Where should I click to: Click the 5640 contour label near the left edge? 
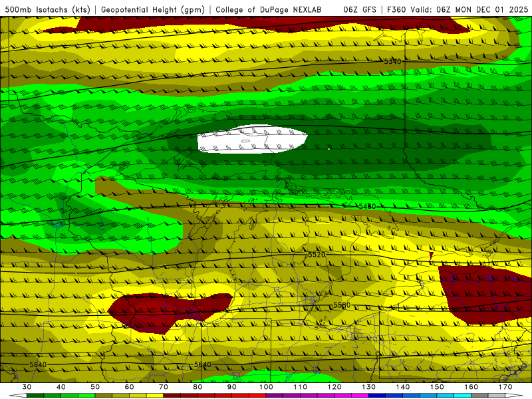pyautogui.click(x=38, y=364)
